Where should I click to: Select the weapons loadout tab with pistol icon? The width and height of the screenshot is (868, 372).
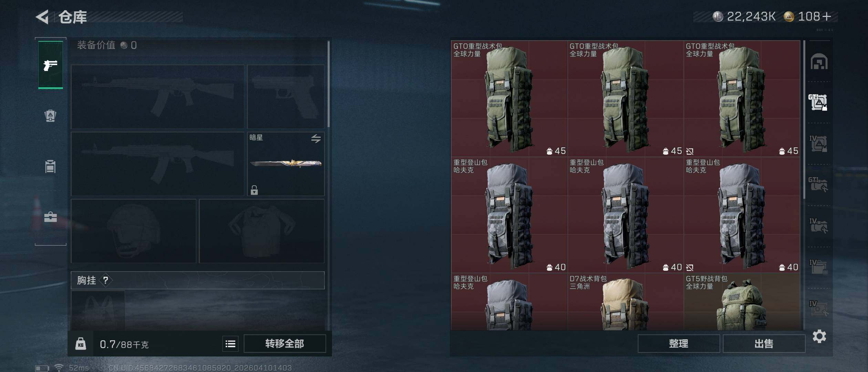point(51,65)
